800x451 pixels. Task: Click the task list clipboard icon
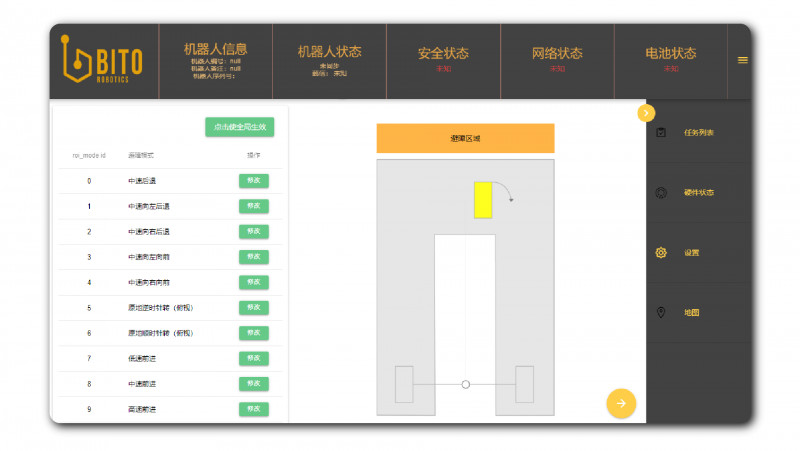[661, 133]
